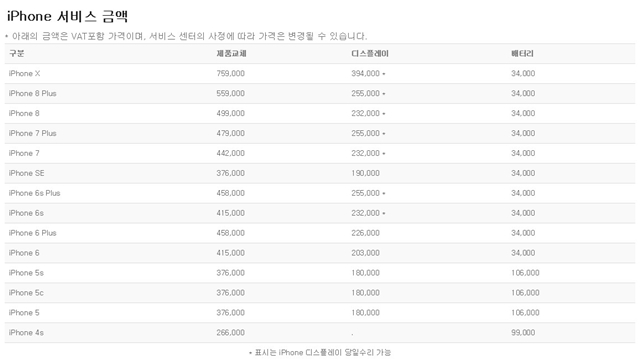Select the 구분 column header
The width and height of the screenshot is (640, 361).
(x=17, y=53)
